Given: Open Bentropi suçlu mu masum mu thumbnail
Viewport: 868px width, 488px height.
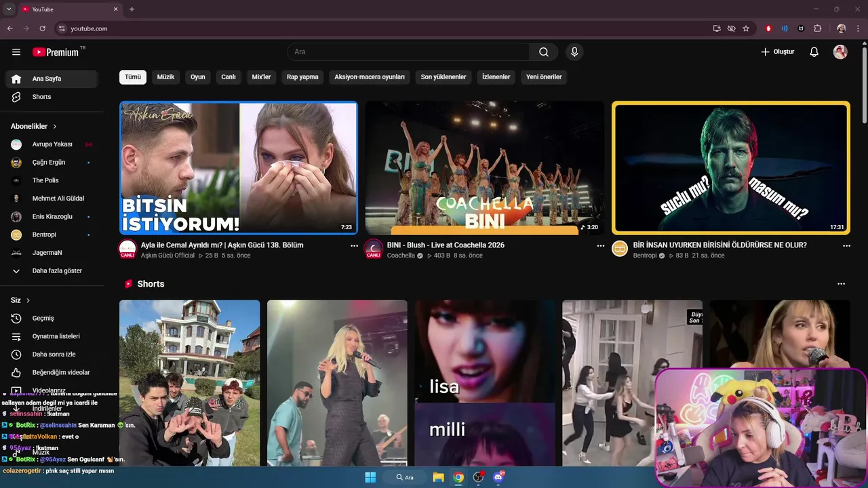Looking at the screenshot, I should (731, 168).
